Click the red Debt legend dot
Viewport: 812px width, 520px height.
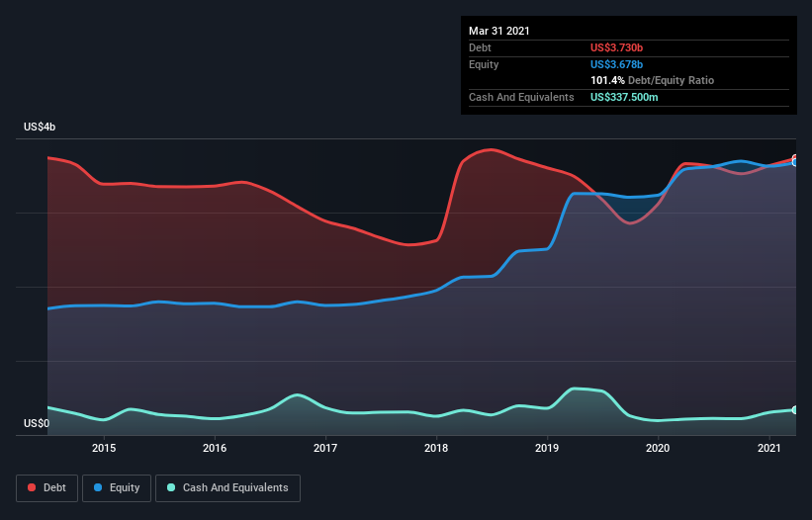click(x=32, y=487)
